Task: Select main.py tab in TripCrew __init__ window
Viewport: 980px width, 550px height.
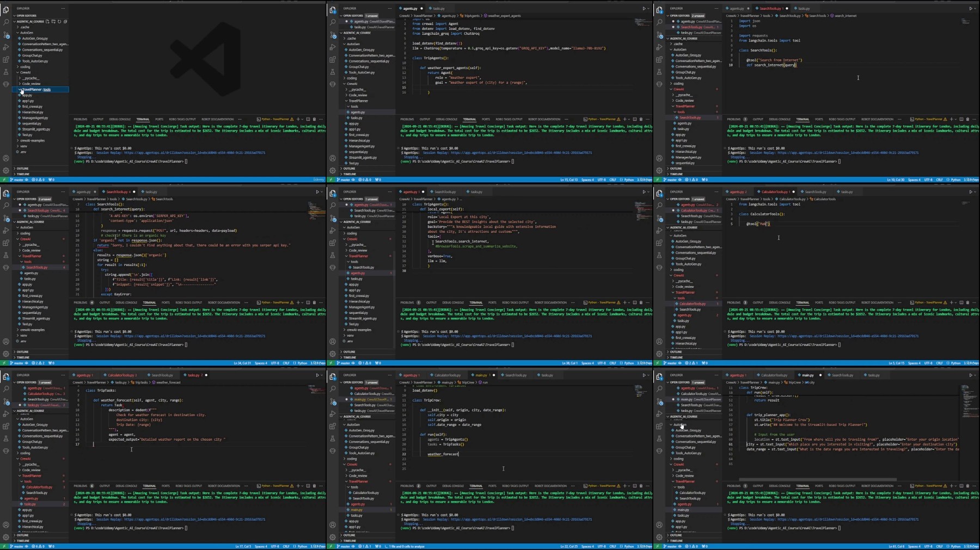Action: tap(480, 375)
